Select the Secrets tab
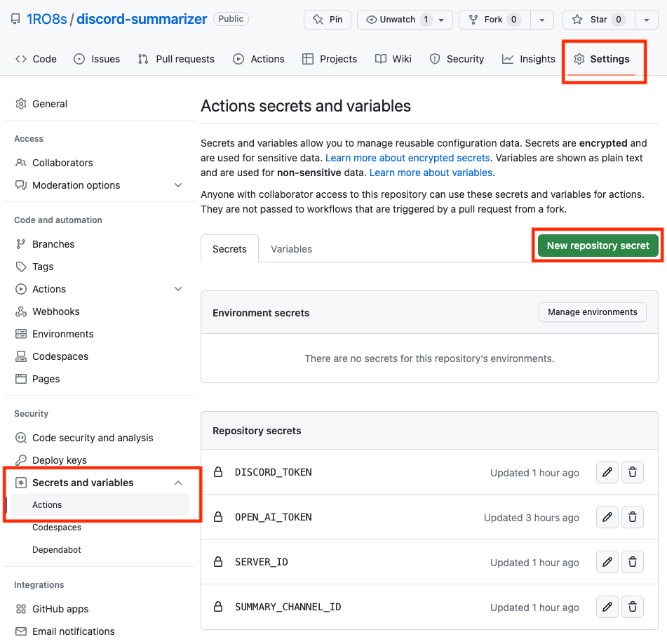The height and width of the screenshot is (644, 667). pos(230,249)
